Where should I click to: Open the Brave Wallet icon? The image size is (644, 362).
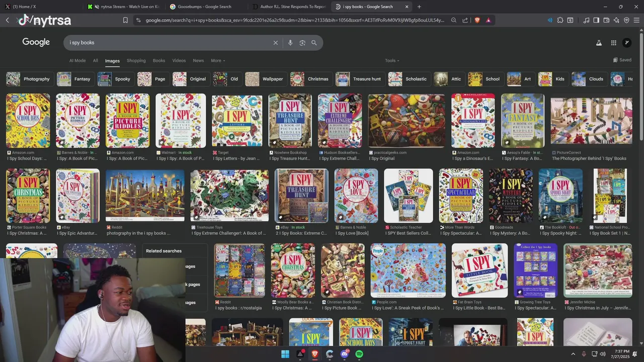pos(606,20)
